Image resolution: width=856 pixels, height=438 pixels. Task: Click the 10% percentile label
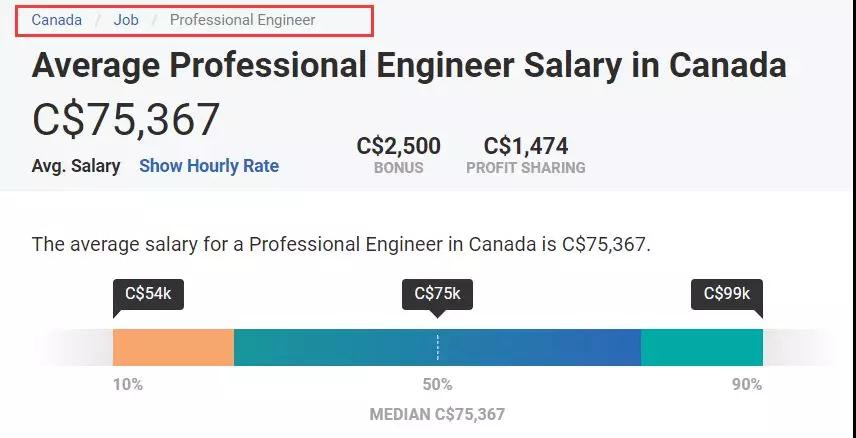pyautogui.click(x=128, y=384)
